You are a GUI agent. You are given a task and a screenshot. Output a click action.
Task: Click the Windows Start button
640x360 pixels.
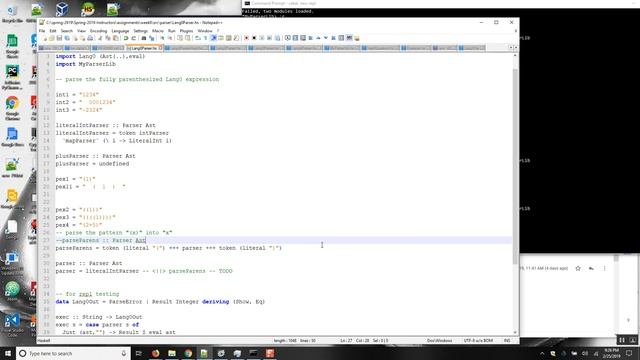pos(8,353)
